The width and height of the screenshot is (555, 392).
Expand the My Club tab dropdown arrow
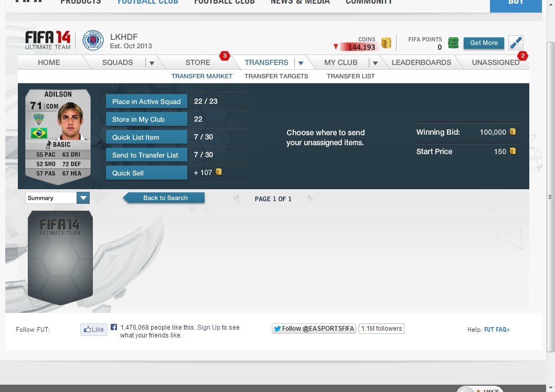(x=375, y=63)
